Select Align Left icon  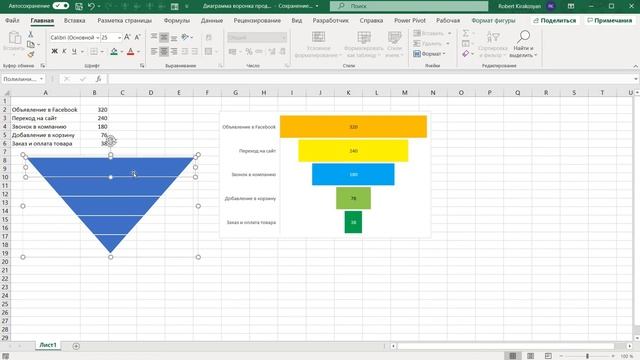[154, 51]
